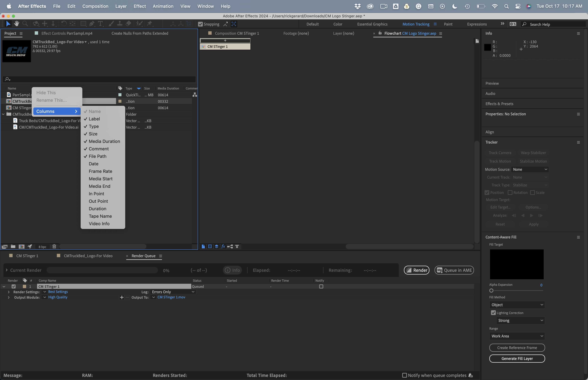
Task: Enable Notify when queue completes
Action: [x=404, y=375]
